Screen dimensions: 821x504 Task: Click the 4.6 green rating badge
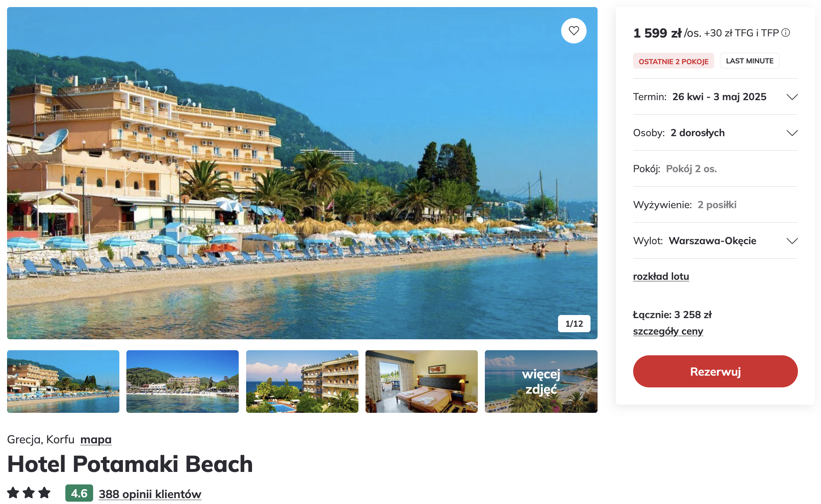[x=79, y=493]
